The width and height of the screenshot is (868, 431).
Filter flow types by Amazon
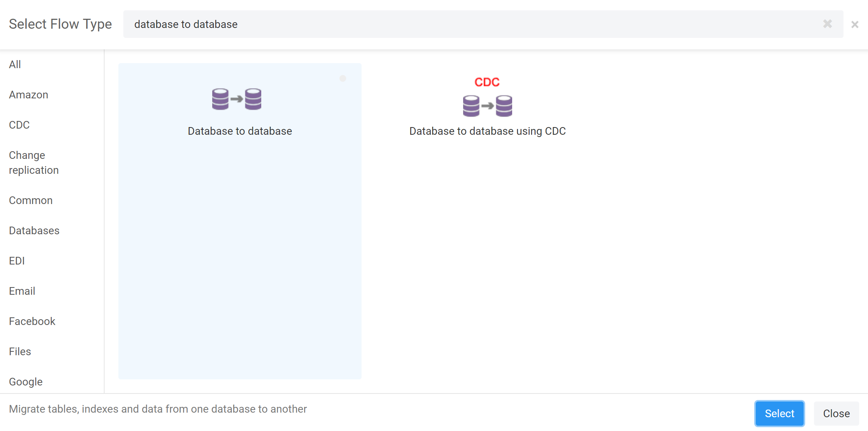click(29, 95)
